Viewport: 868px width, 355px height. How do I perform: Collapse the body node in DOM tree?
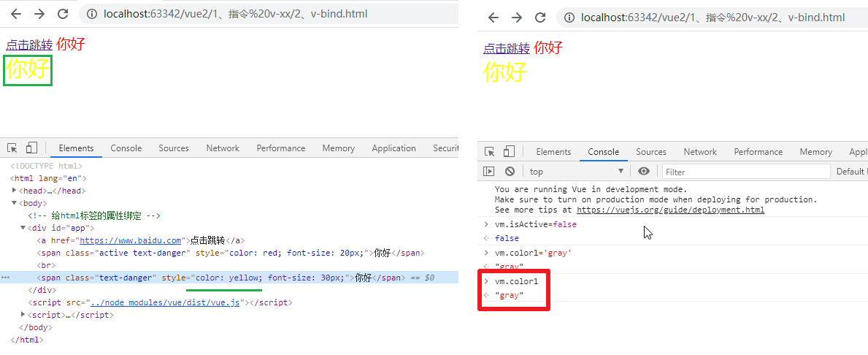15,203
